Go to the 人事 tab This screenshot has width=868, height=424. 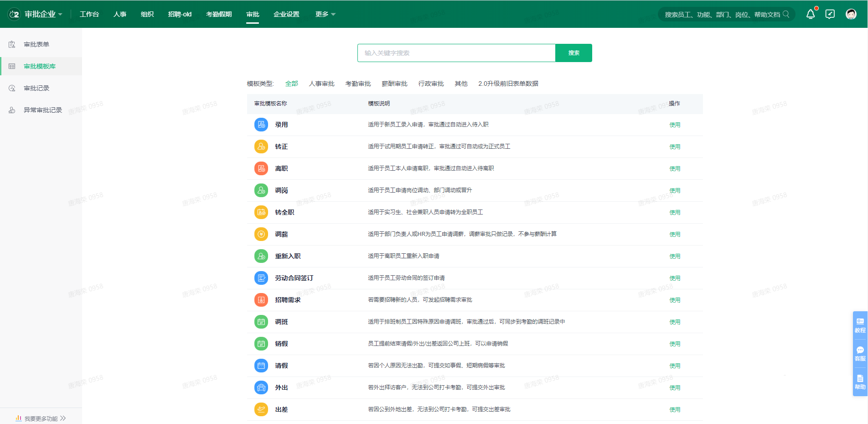[120, 14]
